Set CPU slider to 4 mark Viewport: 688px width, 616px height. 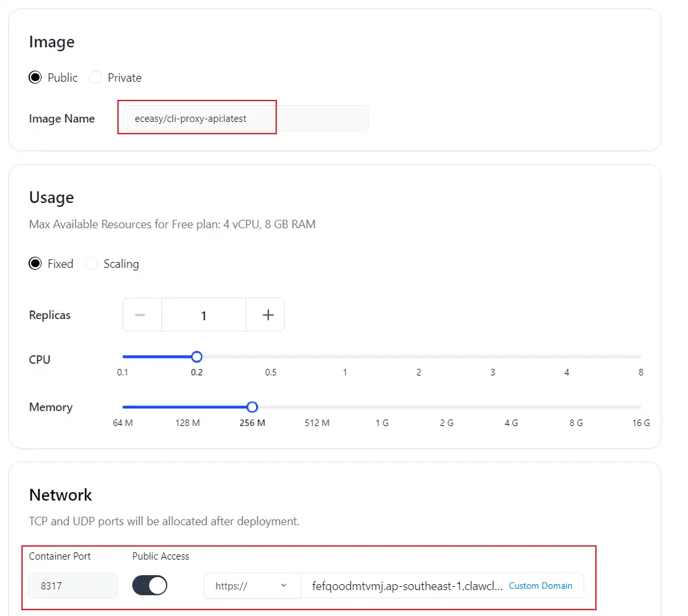tap(567, 357)
